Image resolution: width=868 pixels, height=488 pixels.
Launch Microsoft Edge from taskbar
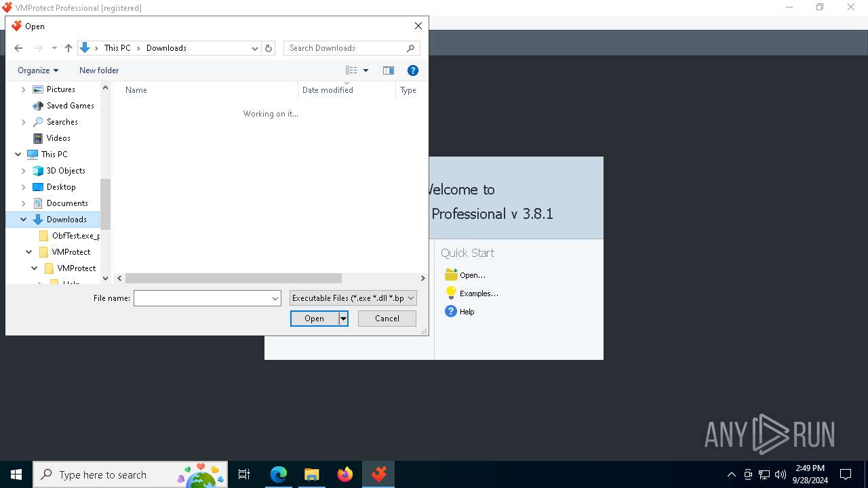click(x=279, y=474)
